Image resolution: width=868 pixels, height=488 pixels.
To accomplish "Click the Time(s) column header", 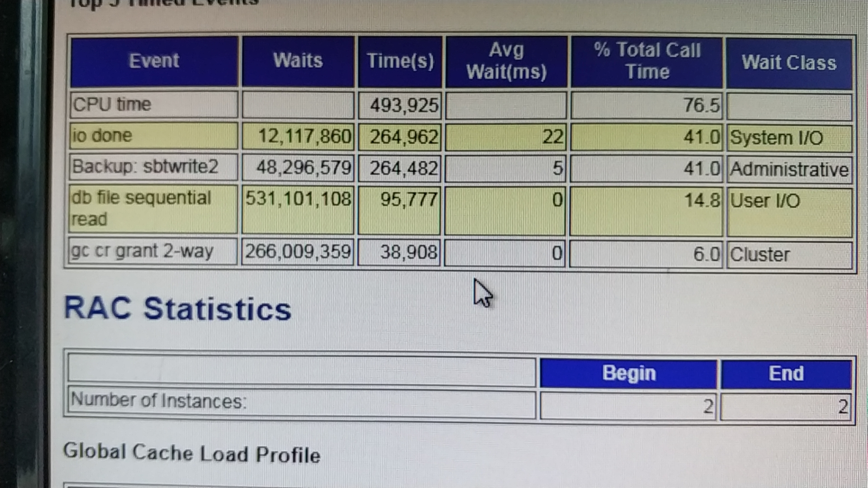I will [400, 61].
